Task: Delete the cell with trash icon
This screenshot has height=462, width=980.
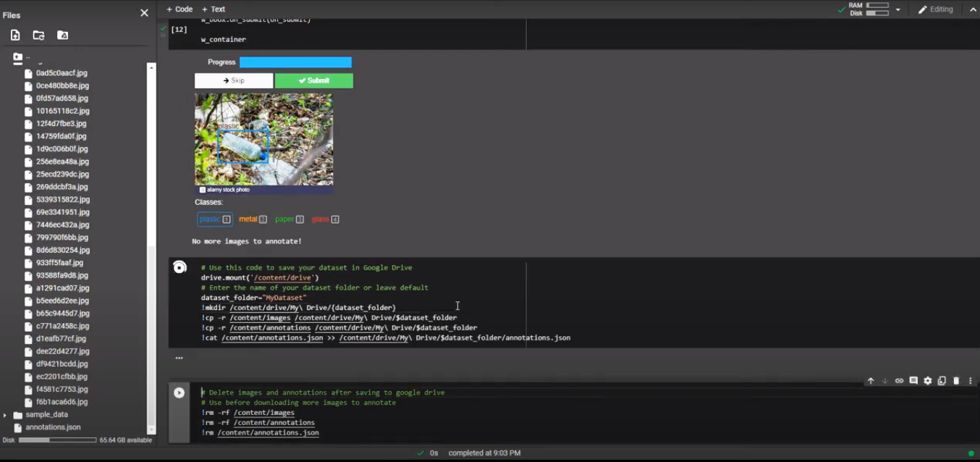Action: tap(956, 381)
